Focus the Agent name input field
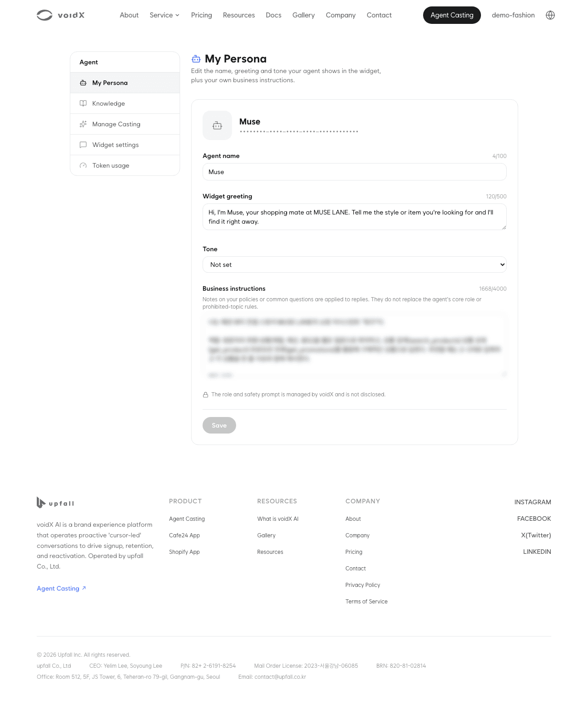The image size is (588, 710). pyautogui.click(x=355, y=172)
